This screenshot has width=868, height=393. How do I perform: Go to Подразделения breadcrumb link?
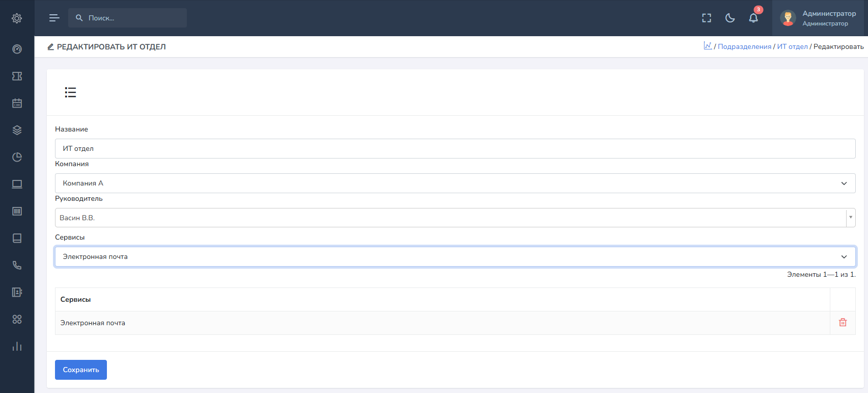(744, 47)
